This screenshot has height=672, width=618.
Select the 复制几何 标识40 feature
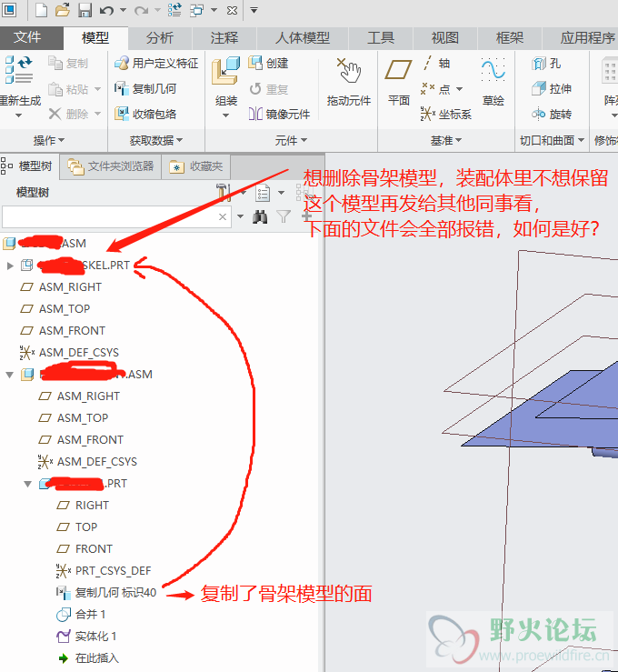coord(106,592)
